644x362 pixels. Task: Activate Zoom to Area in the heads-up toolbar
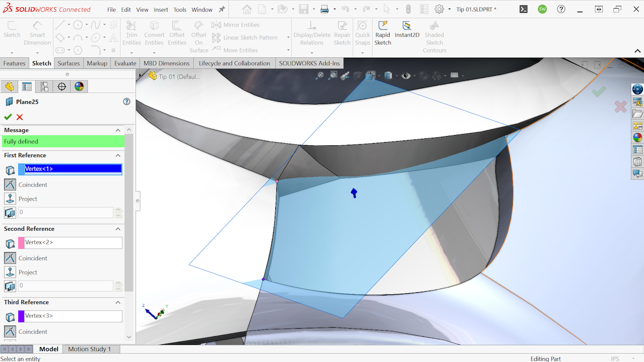pos(333,76)
